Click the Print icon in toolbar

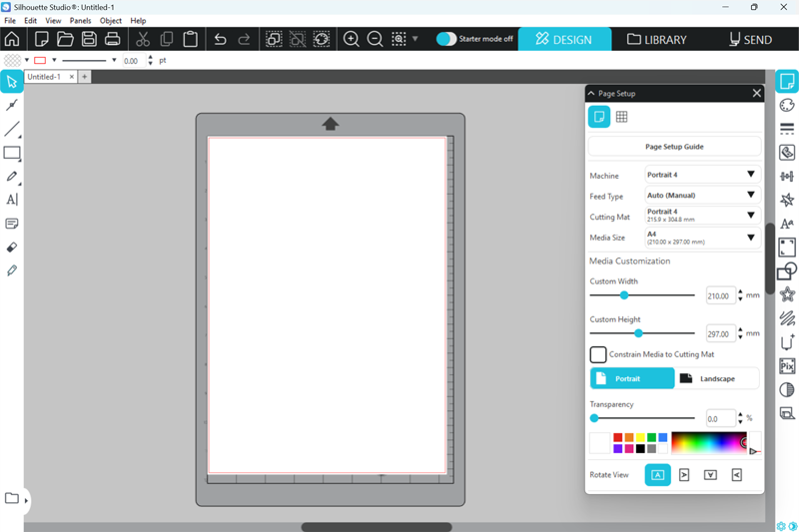[x=113, y=39]
